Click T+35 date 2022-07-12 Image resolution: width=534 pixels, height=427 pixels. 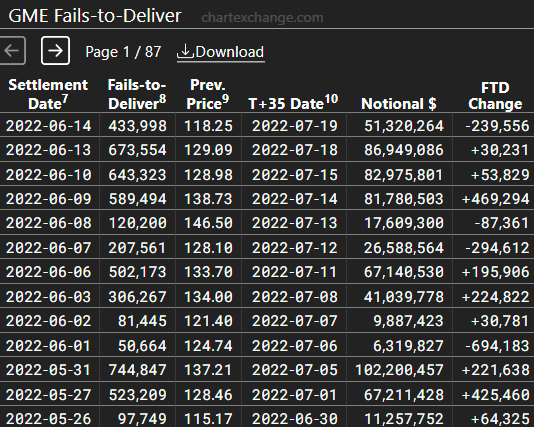click(295, 248)
